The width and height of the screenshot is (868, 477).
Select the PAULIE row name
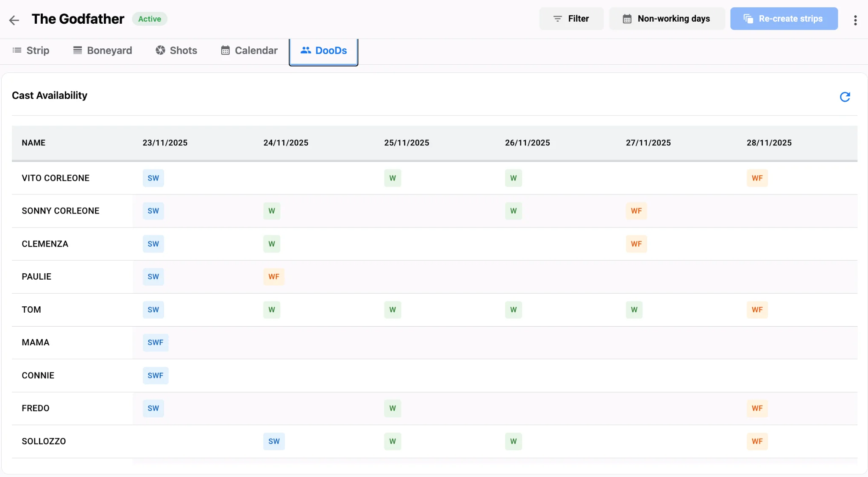click(x=36, y=277)
